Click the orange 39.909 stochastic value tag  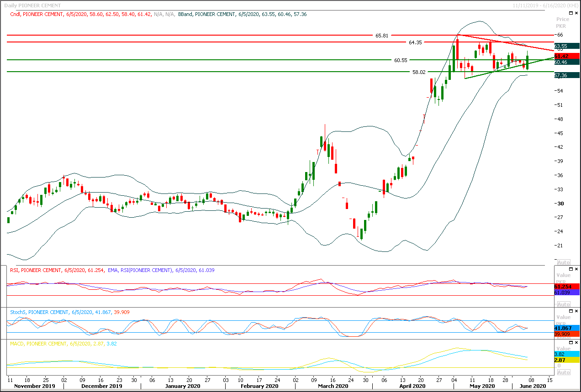pyautogui.click(x=567, y=334)
